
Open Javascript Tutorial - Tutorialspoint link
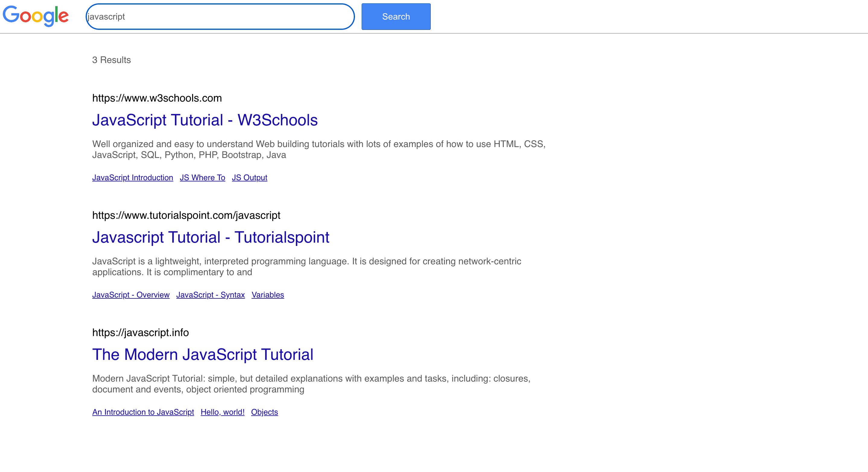pos(211,237)
